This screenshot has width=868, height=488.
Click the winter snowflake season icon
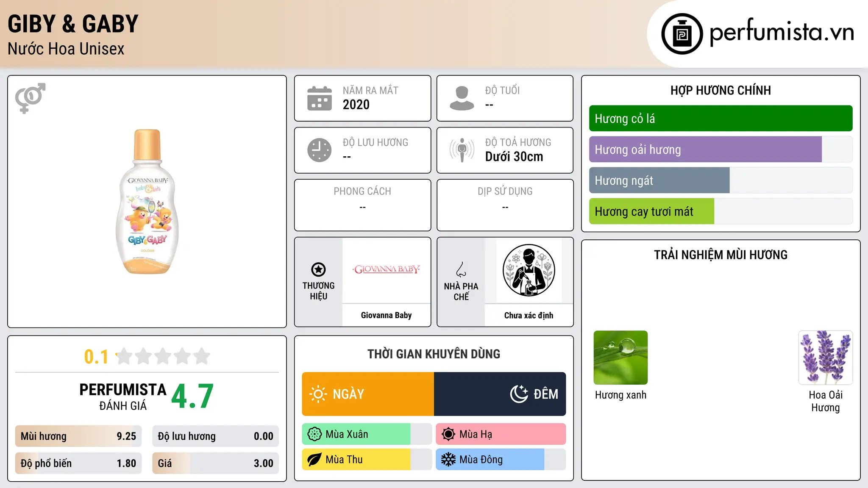tap(448, 460)
